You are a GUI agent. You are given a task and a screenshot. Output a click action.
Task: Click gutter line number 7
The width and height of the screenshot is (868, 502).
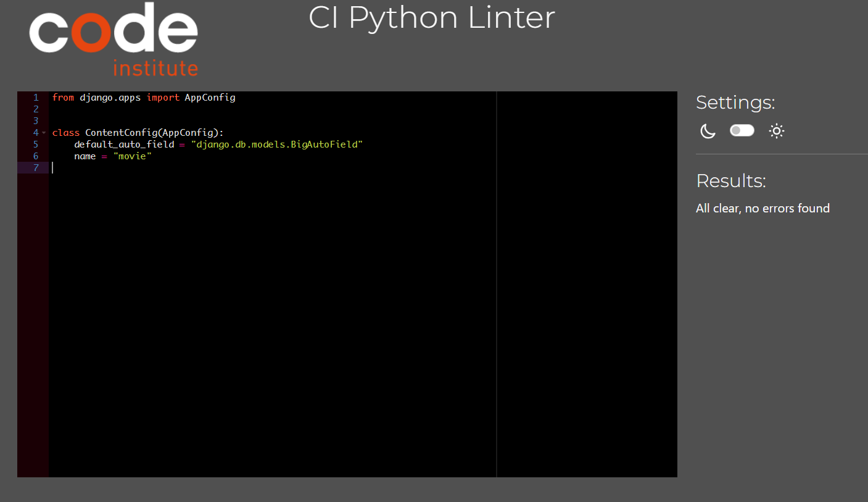36,168
